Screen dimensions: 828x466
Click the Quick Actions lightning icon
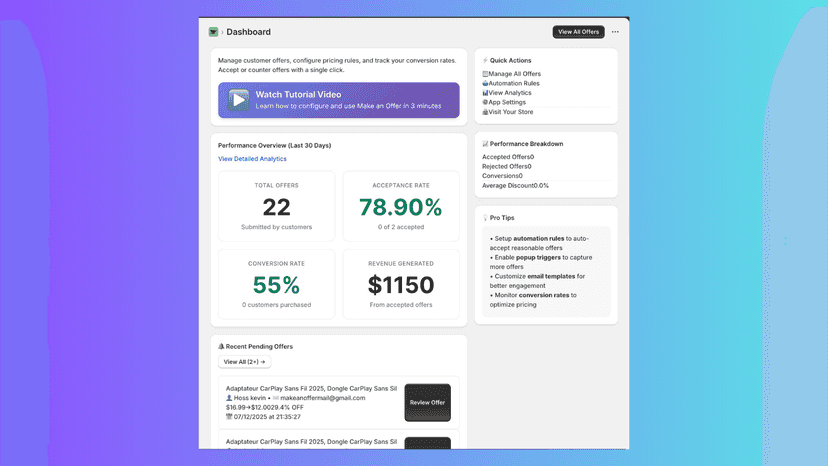click(485, 60)
